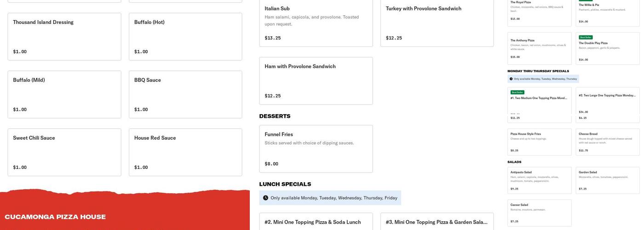Image resolution: width=644 pixels, height=230 pixels.
Task: Click the clock icon under Monday Thru Thursday Specials
Action: point(511,79)
